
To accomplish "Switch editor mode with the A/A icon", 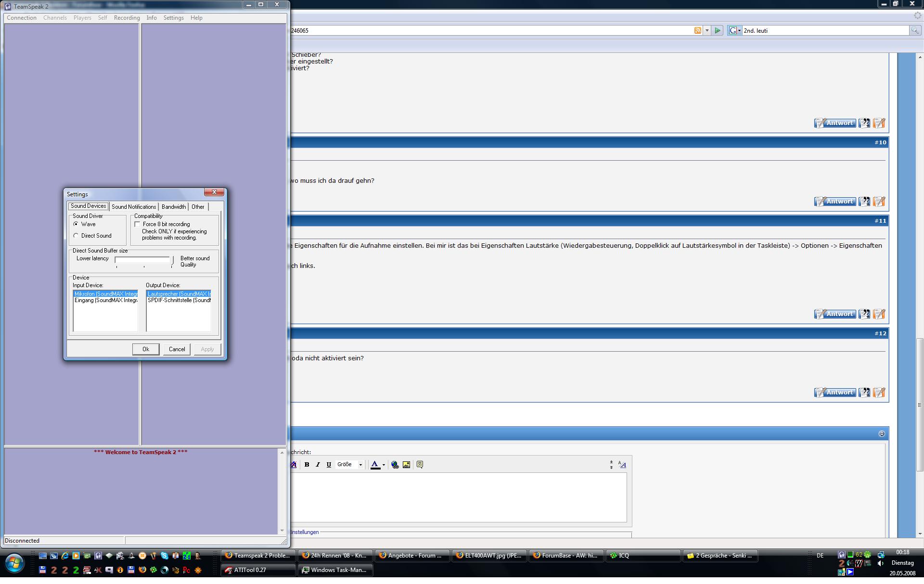I will (622, 465).
